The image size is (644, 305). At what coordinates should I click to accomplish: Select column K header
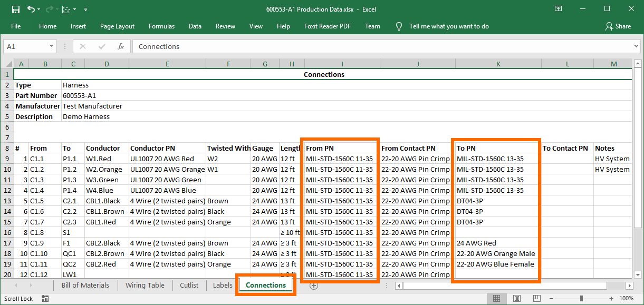click(498, 64)
